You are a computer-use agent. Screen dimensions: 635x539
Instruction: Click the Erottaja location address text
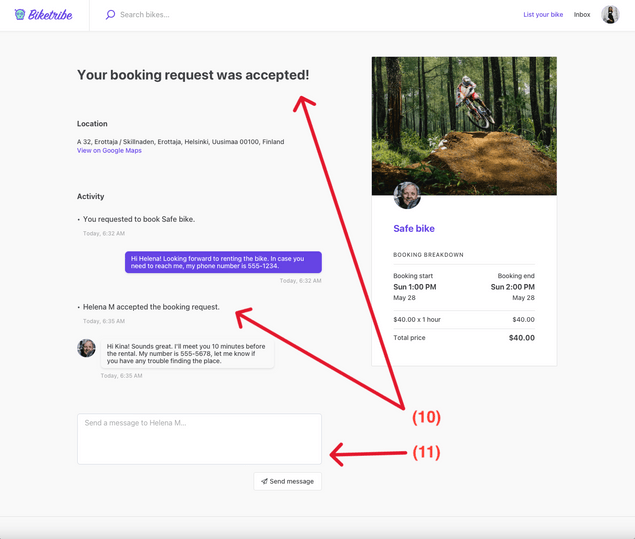tap(180, 142)
